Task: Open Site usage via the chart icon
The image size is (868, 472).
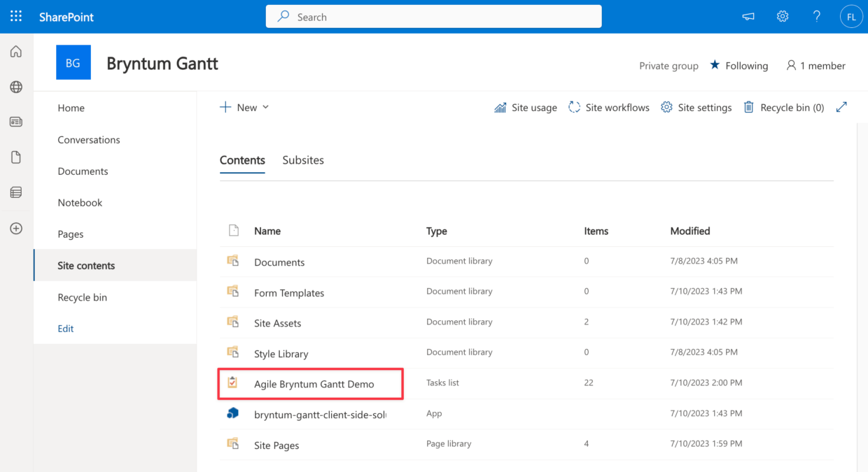Action: [x=525, y=107]
